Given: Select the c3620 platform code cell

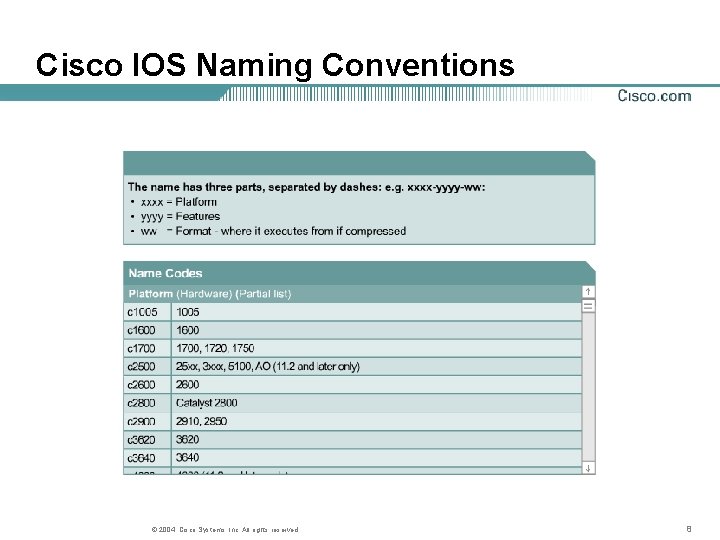Looking at the screenshot, I should click(x=147, y=439).
